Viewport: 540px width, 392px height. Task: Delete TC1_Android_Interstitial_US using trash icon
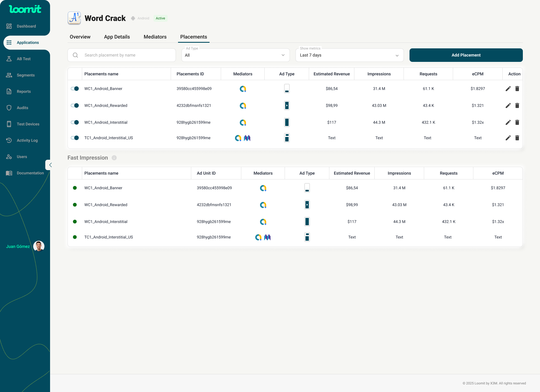point(517,138)
